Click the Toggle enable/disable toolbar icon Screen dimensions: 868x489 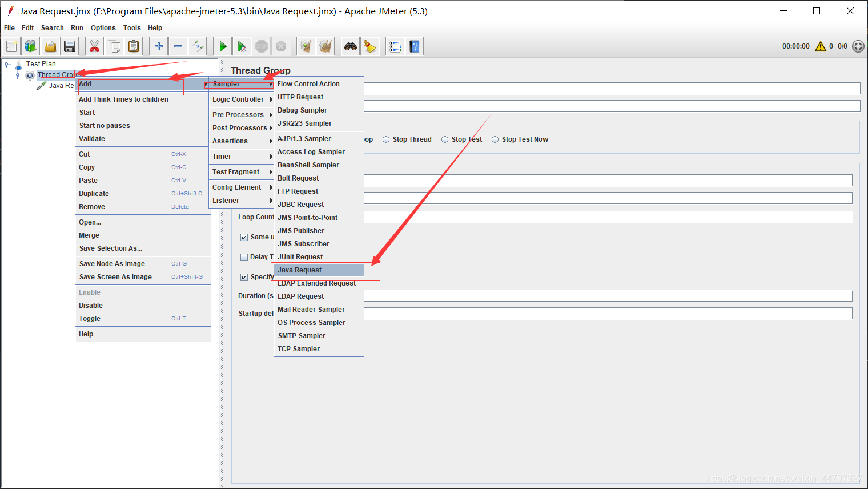pos(198,46)
